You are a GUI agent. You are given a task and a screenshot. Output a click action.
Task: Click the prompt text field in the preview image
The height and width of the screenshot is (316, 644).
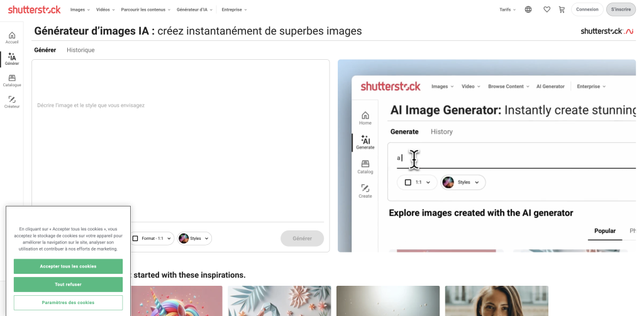point(516,158)
